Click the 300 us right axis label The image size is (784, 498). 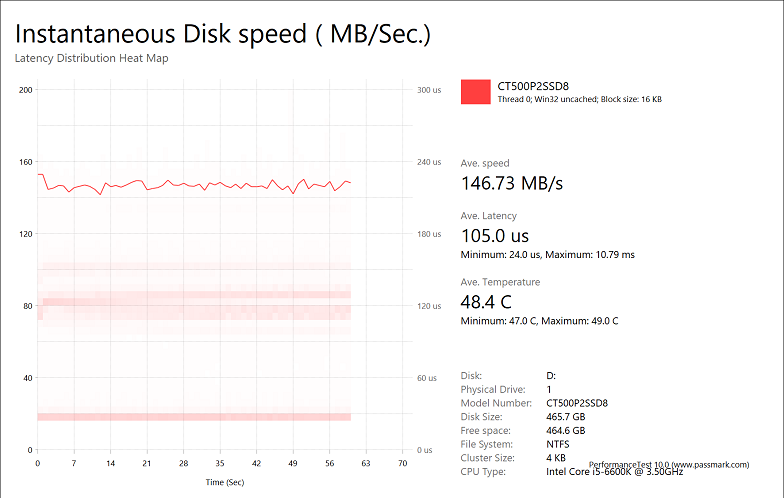pyautogui.click(x=428, y=90)
